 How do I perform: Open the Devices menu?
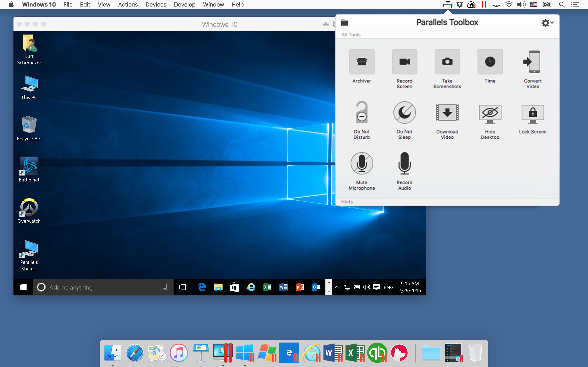point(155,5)
